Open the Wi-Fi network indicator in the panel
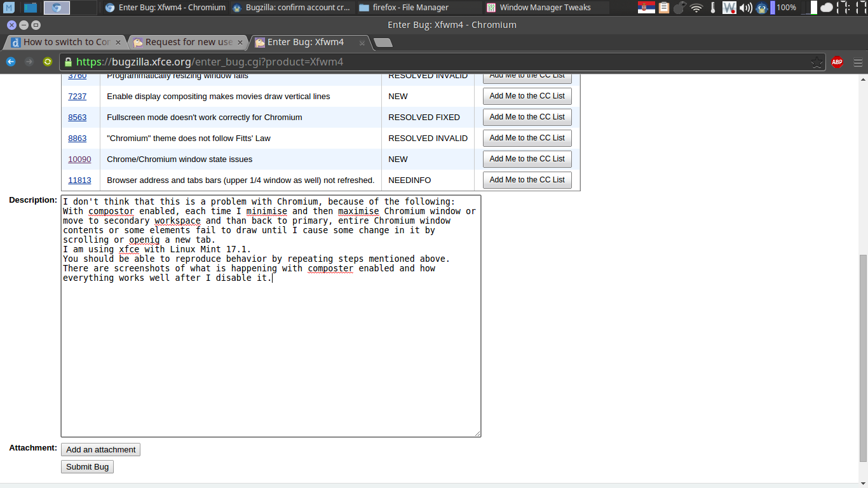 coord(696,8)
